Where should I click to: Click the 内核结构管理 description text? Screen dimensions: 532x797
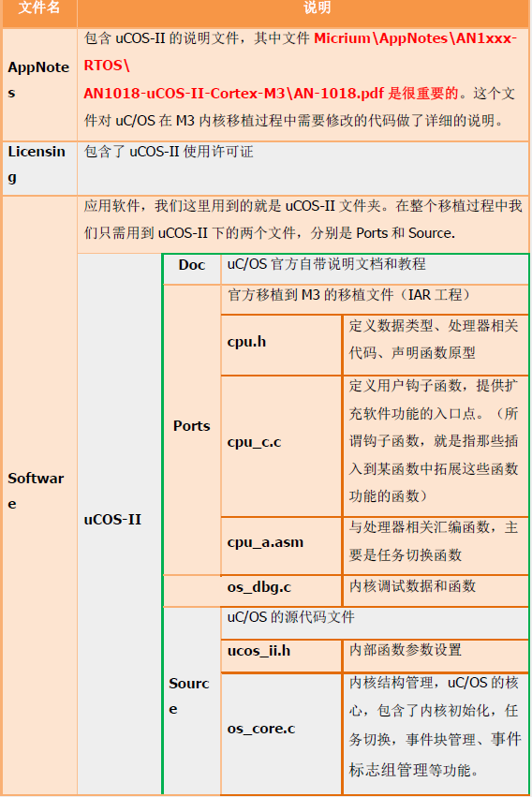(435, 727)
